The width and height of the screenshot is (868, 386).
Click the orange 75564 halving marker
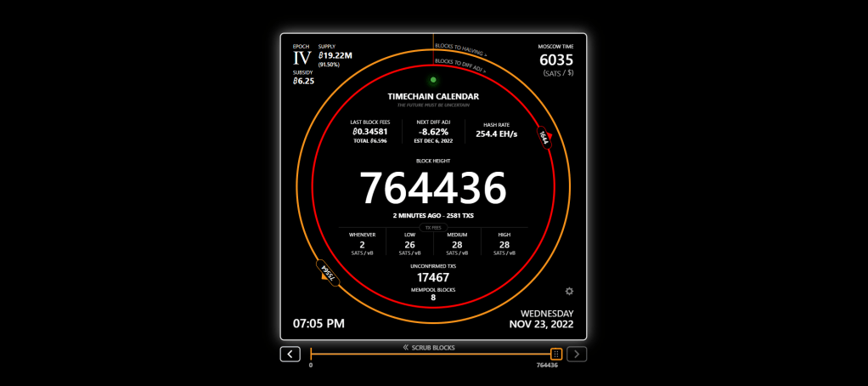[x=327, y=273]
